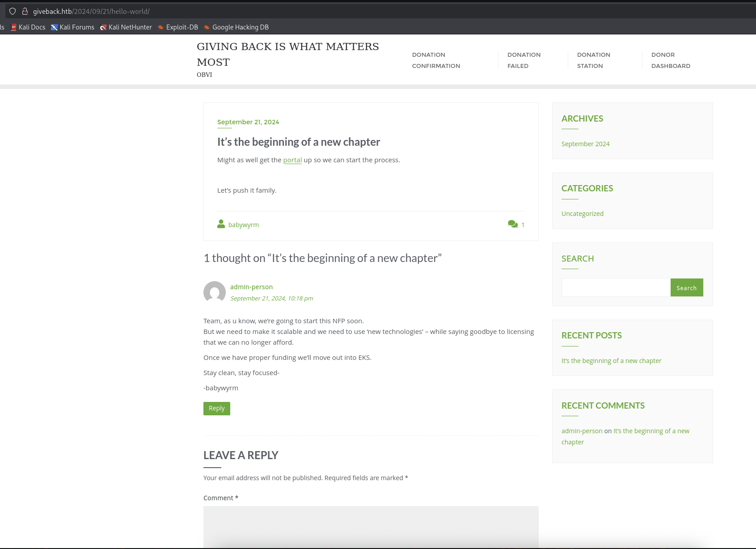Image resolution: width=756 pixels, height=549 pixels.
Task: Follow the portal link in the post
Action: (x=292, y=160)
